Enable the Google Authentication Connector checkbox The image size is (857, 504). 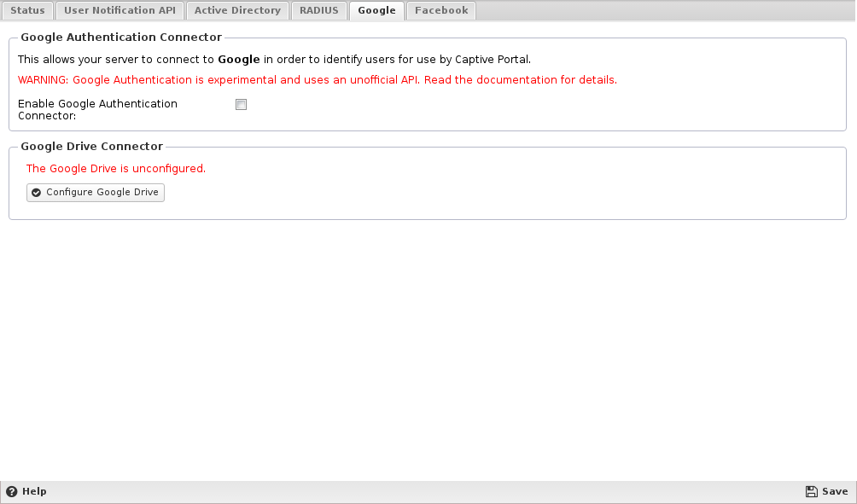(241, 105)
